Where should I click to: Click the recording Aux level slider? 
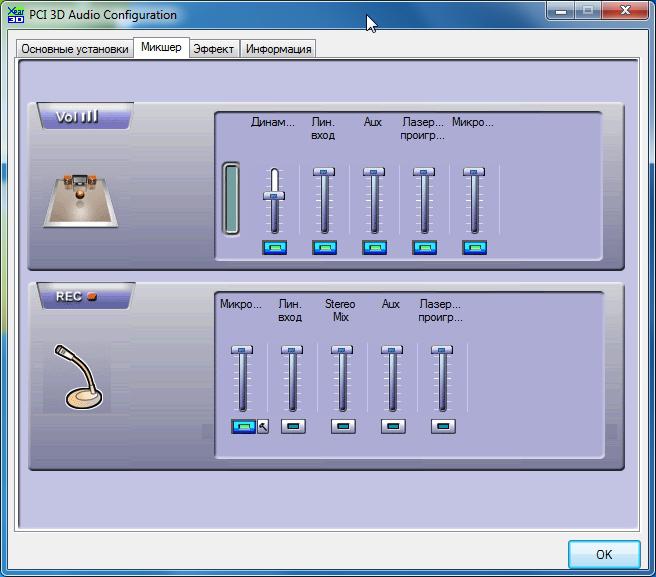pyautogui.click(x=392, y=379)
